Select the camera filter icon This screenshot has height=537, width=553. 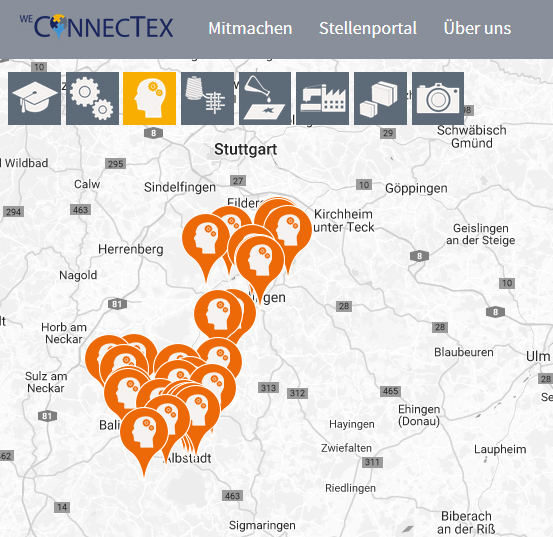point(438,98)
